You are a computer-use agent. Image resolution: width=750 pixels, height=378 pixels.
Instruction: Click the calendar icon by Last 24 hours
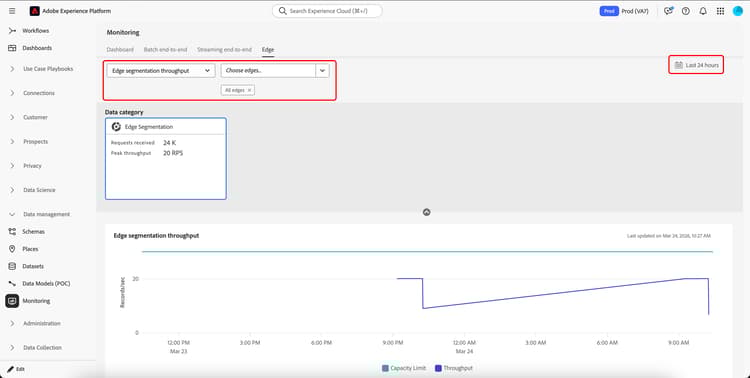[678, 65]
